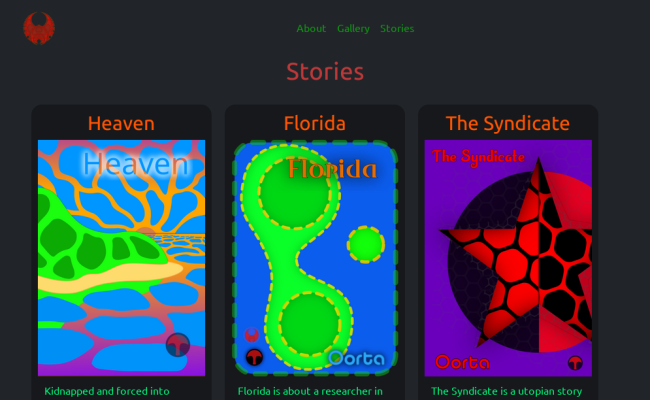This screenshot has width=650, height=400.
Task: Open The Syndicate cover image
Action: (x=508, y=258)
